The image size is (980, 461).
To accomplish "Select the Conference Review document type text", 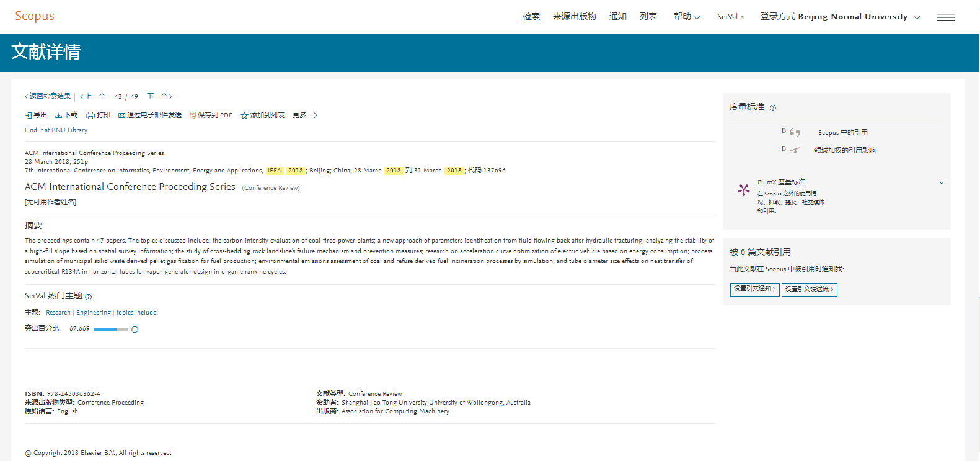I will coord(375,394).
